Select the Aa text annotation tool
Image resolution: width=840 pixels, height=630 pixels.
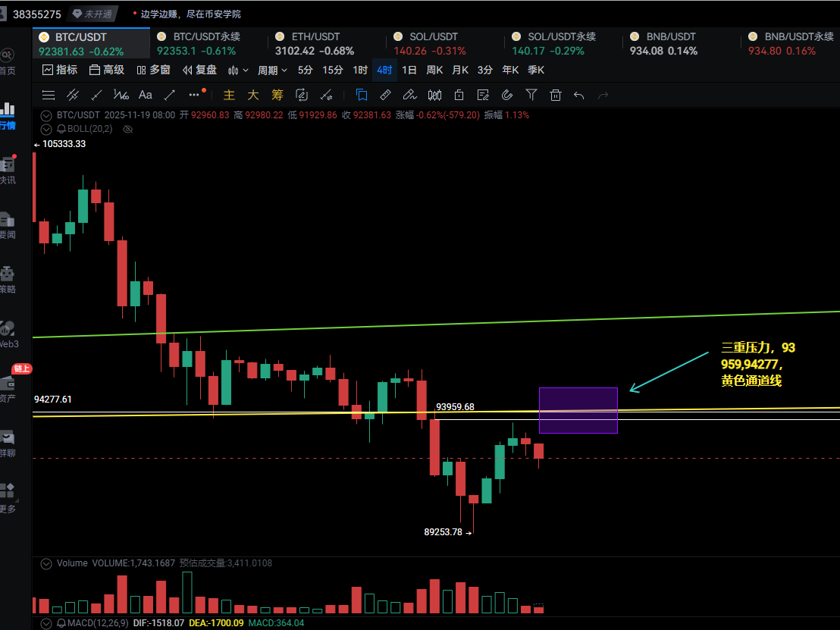(146, 95)
